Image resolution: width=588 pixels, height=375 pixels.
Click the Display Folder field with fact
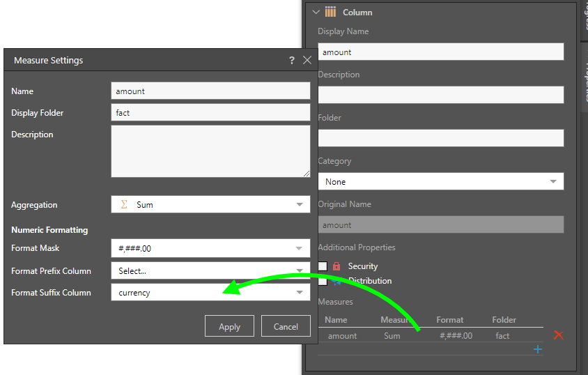(210, 113)
